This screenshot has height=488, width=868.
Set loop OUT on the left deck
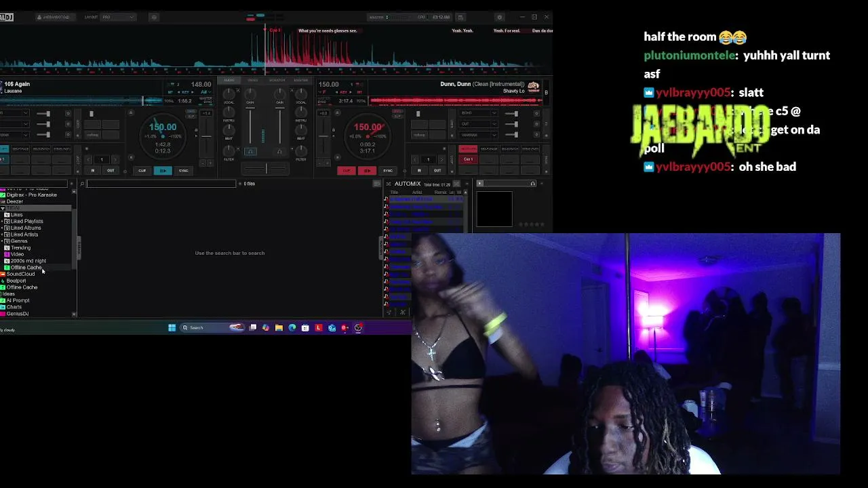[x=111, y=171]
